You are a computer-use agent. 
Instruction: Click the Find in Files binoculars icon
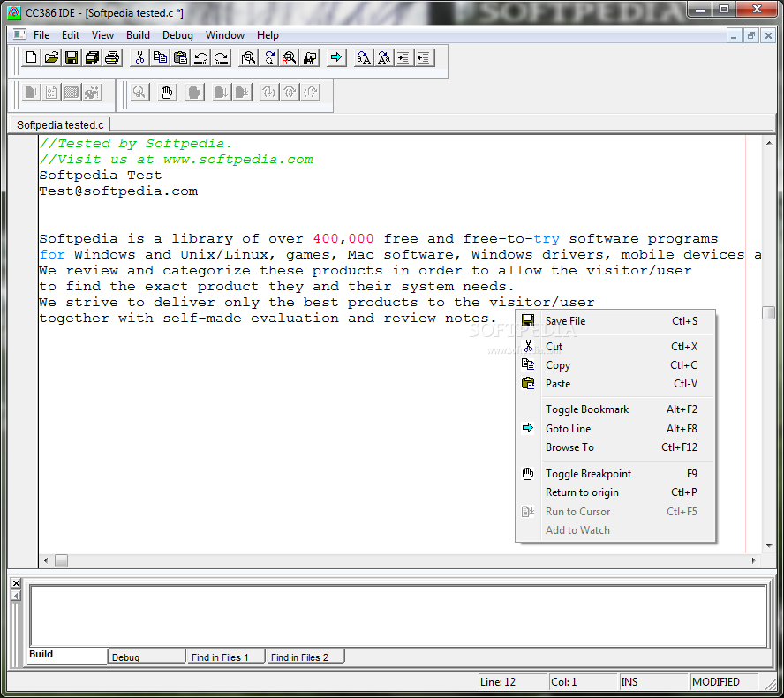[310, 58]
